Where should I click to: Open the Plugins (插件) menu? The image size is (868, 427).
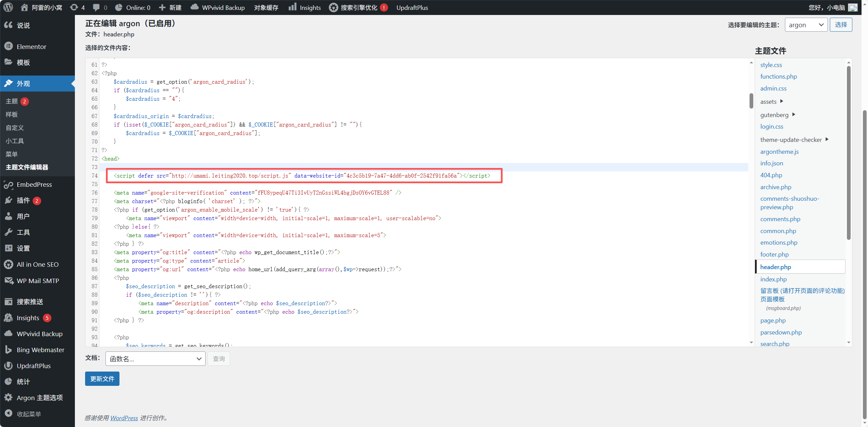[x=23, y=200]
